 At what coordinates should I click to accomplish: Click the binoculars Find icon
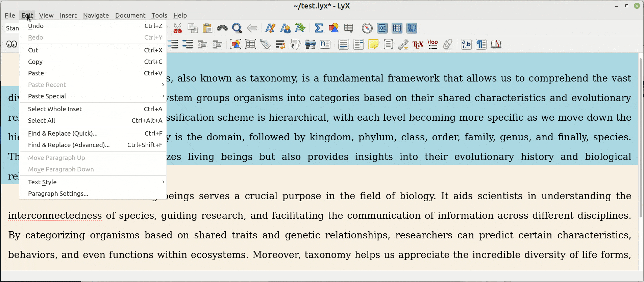222,28
